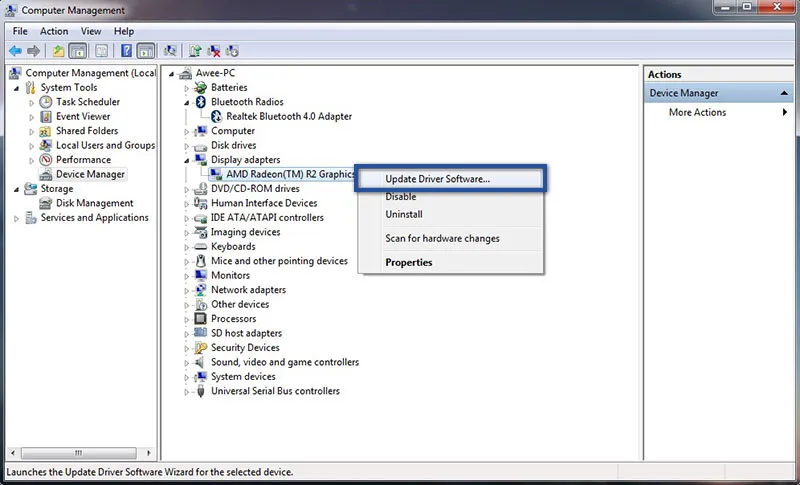Click the Help question mark toolbar icon
The width and height of the screenshot is (800, 485).
[127, 51]
